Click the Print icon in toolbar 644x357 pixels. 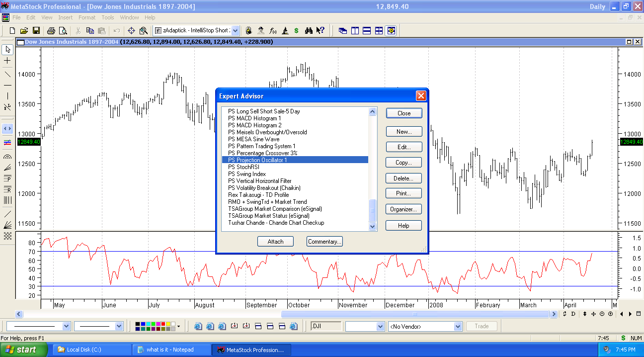pos(51,30)
